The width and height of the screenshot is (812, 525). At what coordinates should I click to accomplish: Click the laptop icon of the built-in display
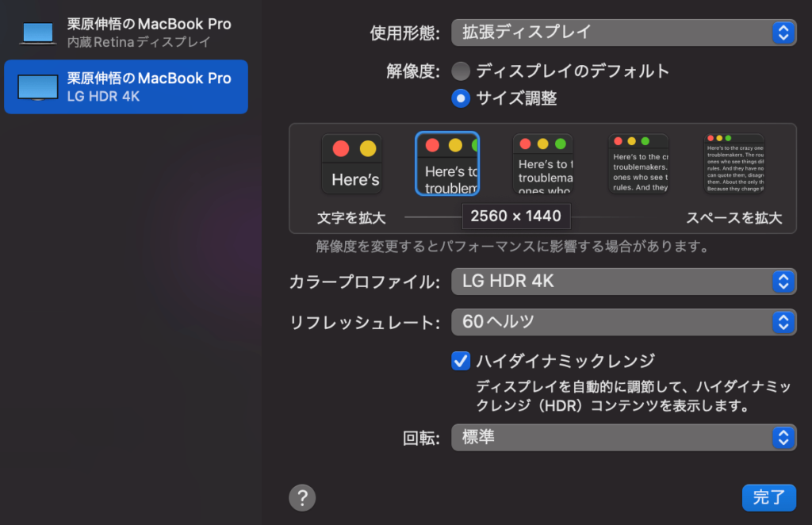click(38, 33)
